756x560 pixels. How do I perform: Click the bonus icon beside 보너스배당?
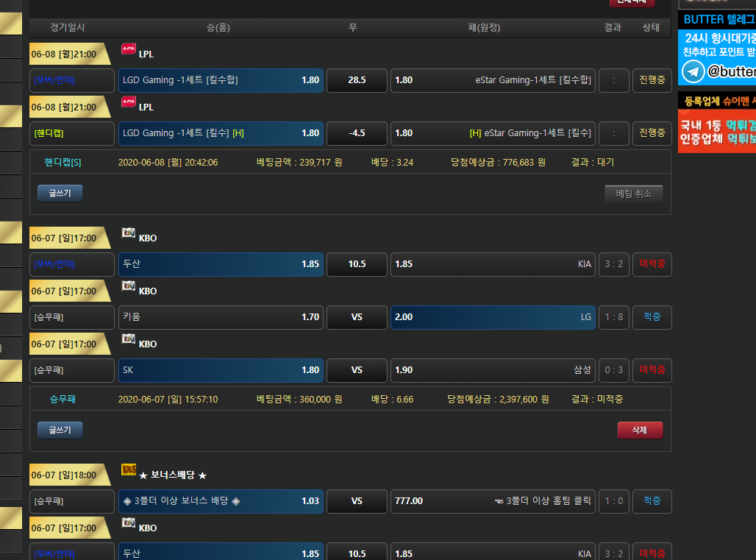129,470
